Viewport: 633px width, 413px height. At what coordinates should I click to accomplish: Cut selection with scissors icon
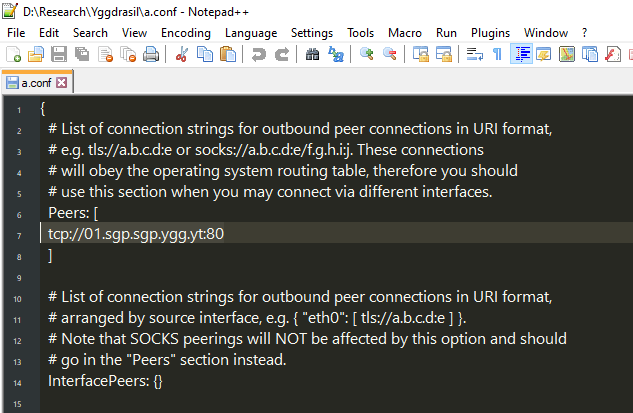click(182, 54)
